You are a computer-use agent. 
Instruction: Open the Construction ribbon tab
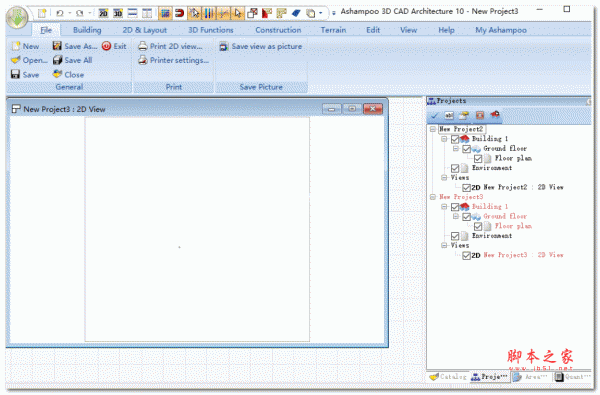coord(278,30)
